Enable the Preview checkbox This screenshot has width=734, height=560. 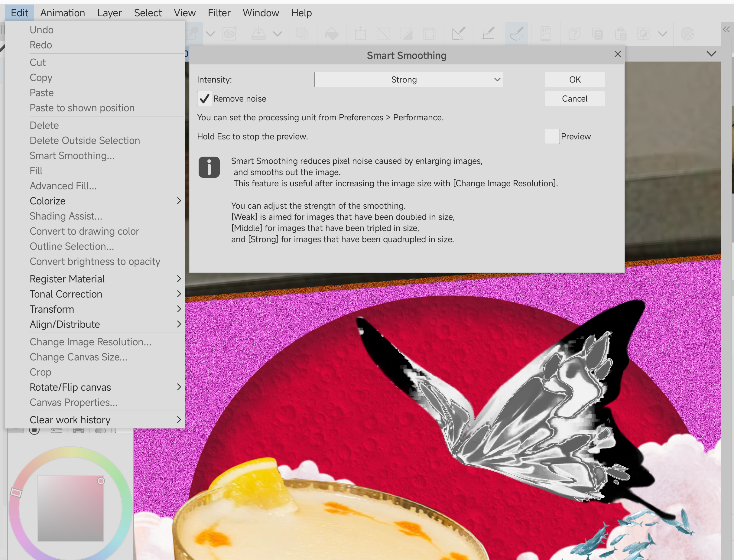(552, 136)
